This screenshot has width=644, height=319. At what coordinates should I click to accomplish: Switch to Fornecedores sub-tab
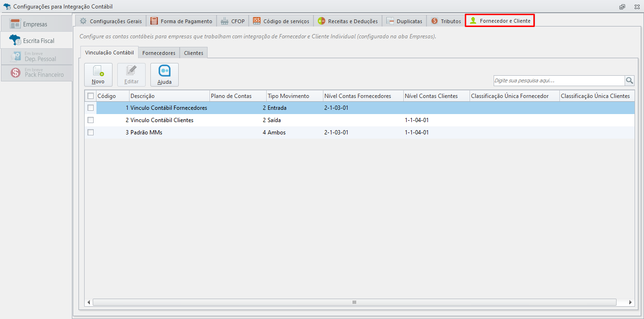[159, 53]
